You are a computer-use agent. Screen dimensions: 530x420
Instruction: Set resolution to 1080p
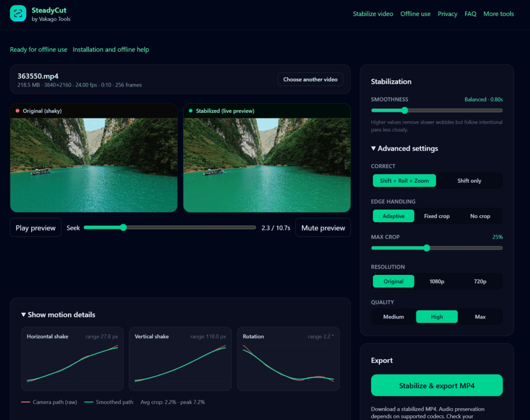(437, 281)
